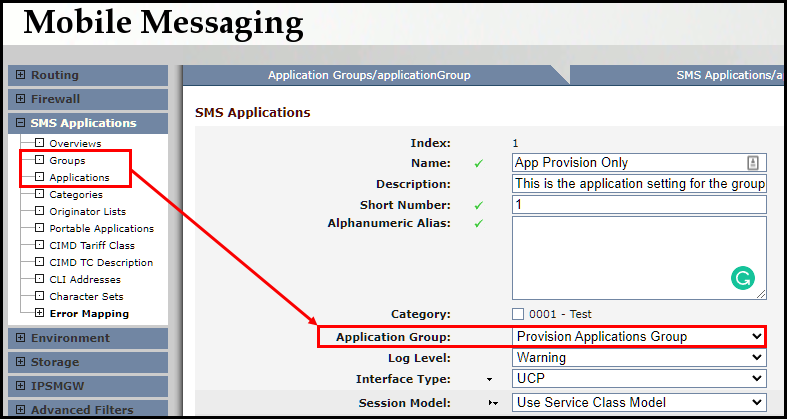Screen dimensions: 787x419
Task: Open the Session Model dropdown
Action: (639, 402)
